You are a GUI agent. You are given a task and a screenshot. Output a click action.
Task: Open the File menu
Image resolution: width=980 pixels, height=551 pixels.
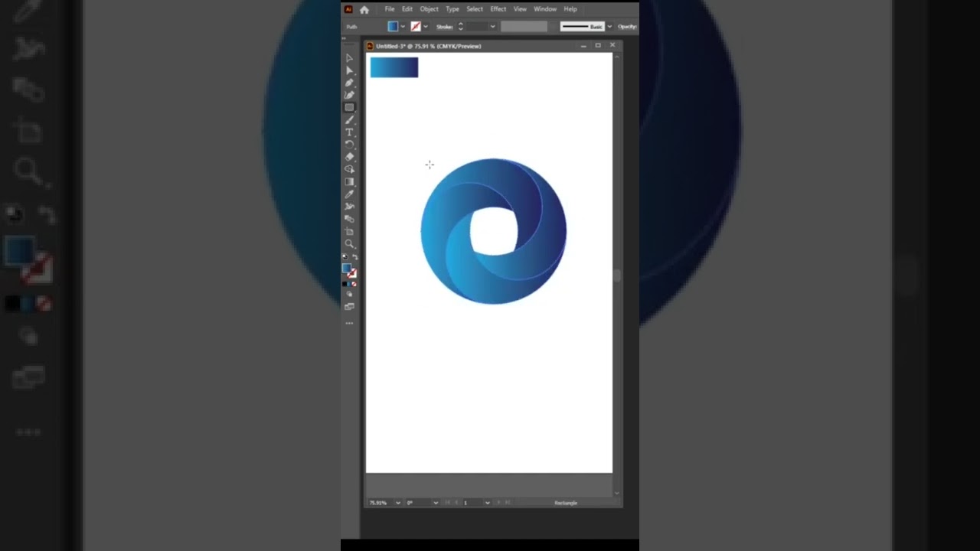click(x=390, y=9)
